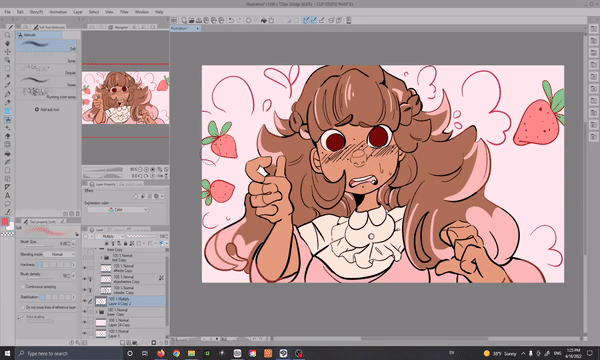This screenshot has width=600, height=360.
Task: Select the Text tool
Action: pyautogui.click(x=7, y=195)
